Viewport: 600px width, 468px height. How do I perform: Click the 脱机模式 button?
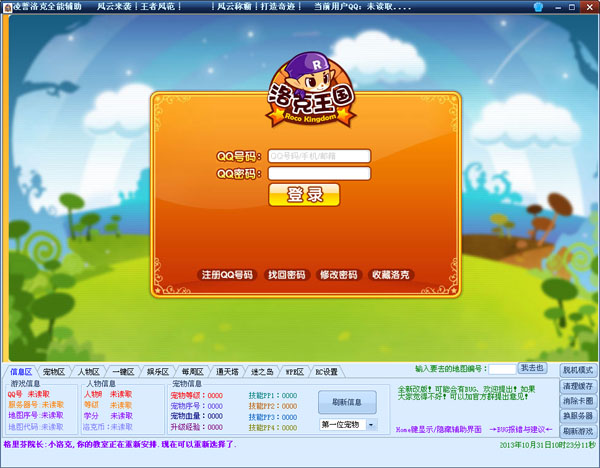[x=578, y=370]
